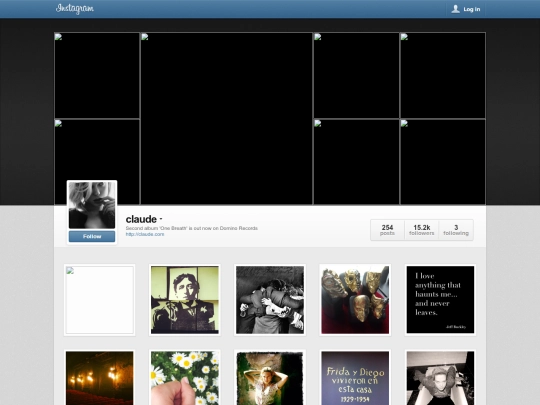Open the black-and-white upside-down woman photo
540x405 pixels.
tap(440, 378)
